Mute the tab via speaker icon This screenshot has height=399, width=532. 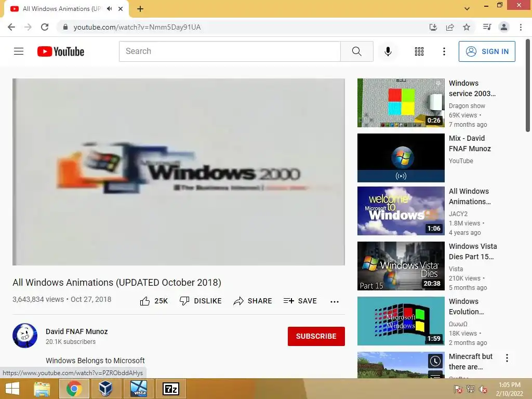pos(109,9)
